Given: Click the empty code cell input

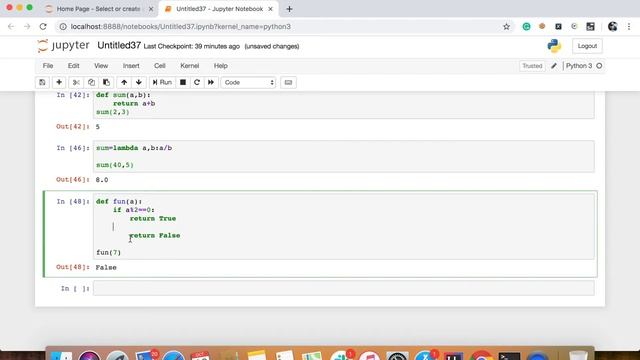Looking at the screenshot, I should (x=344, y=288).
